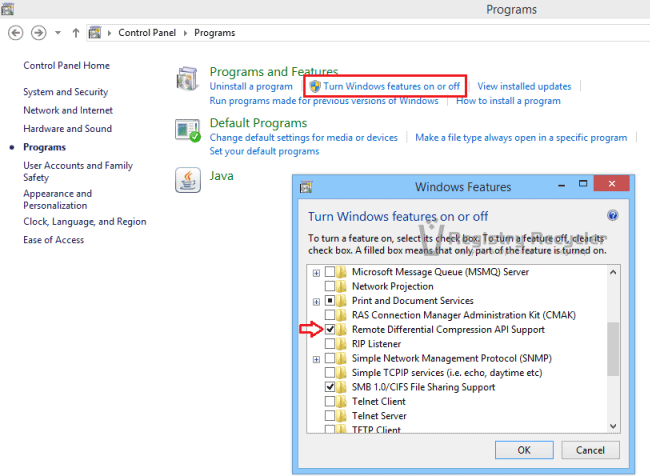Open How to install a program link
This screenshot has width=650, height=476.
[x=508, y=101]
